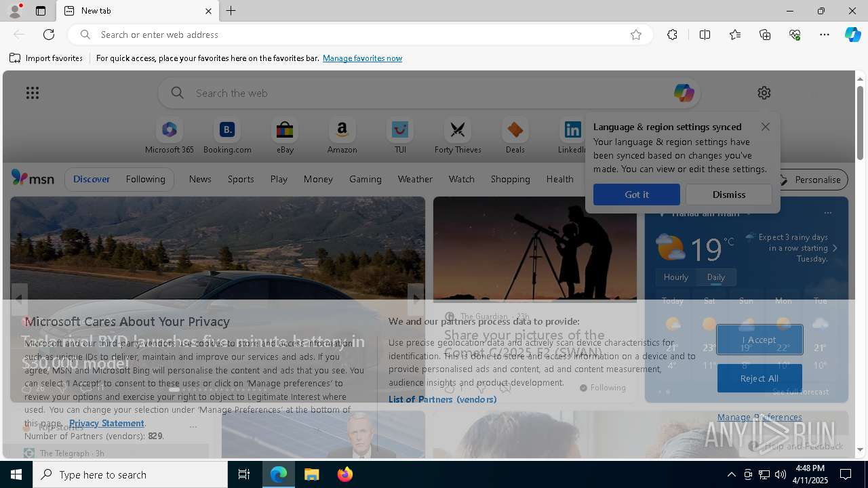Open the Sports category
This screenshot has height=488, width=868.
pos(241,179)
